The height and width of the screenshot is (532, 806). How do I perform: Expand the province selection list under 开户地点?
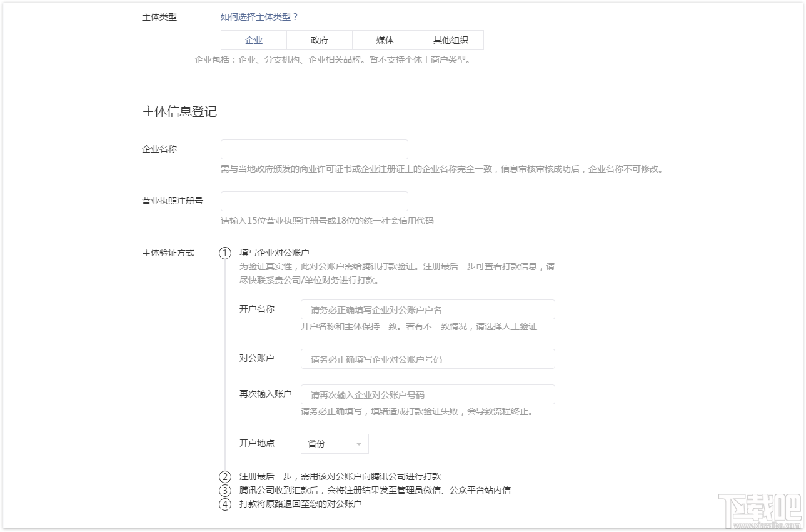[x=333, y=444]
